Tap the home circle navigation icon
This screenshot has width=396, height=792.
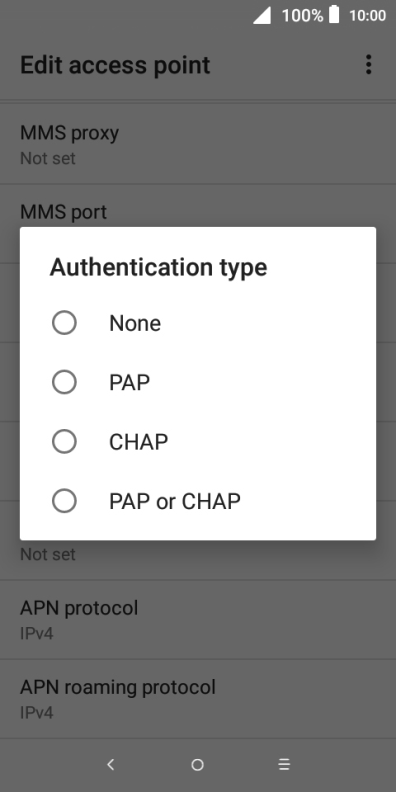tap(197, 765)
